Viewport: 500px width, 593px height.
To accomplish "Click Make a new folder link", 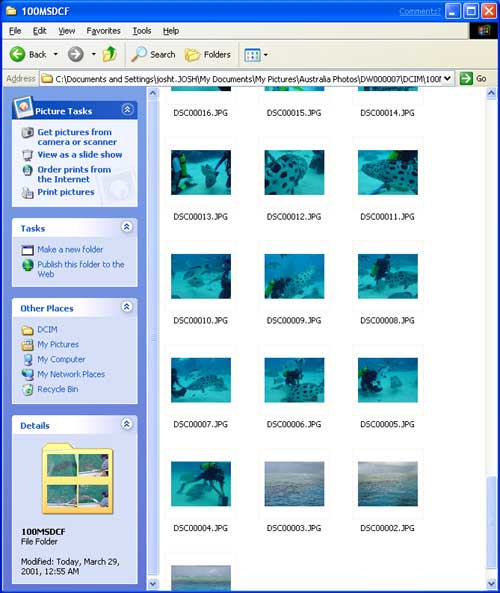I will (70, 250).
